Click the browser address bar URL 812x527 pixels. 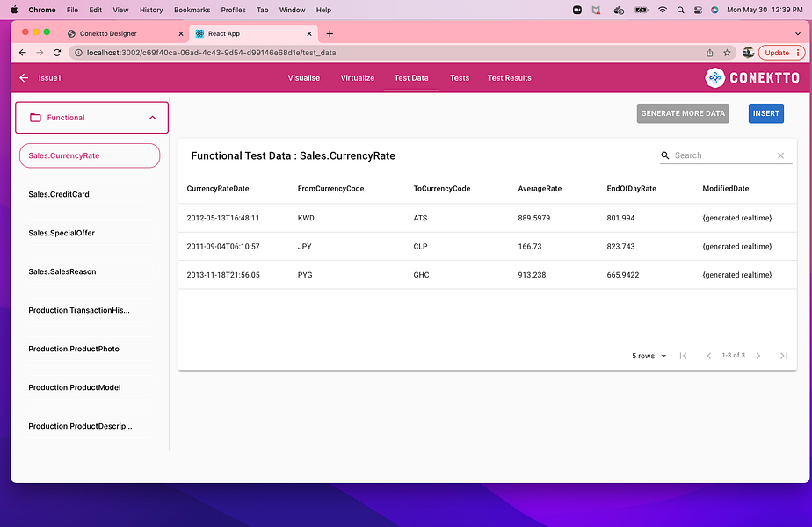(211, 53)
